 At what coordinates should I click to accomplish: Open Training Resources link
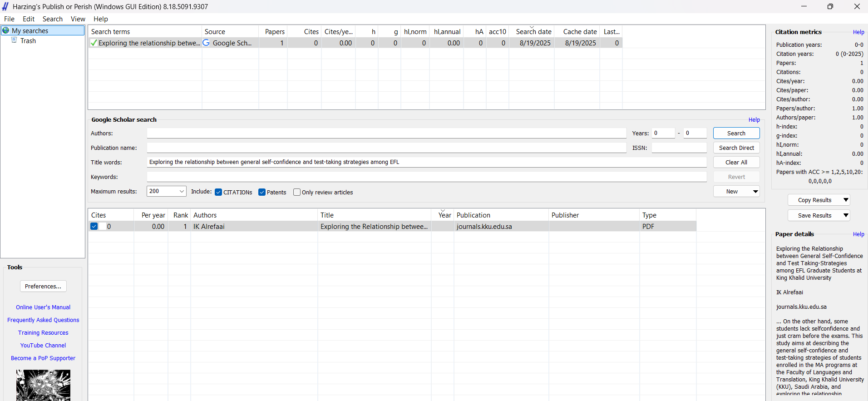43,333
